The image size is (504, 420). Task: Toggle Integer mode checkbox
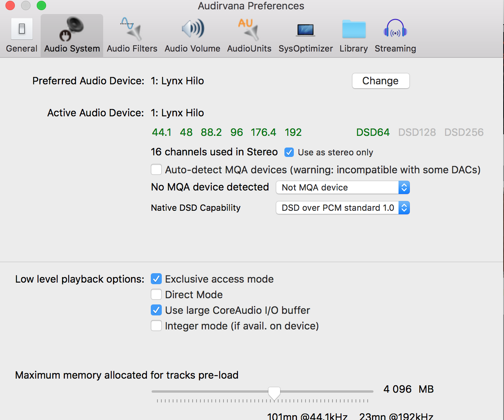click(156, 326)
